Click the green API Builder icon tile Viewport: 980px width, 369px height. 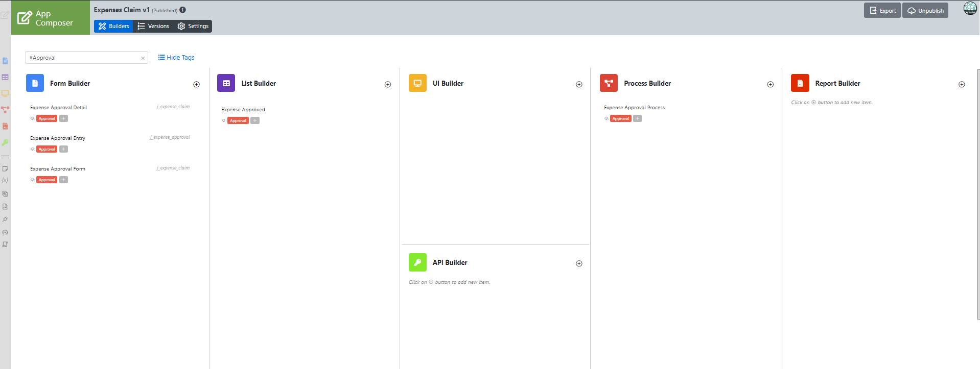417,262
